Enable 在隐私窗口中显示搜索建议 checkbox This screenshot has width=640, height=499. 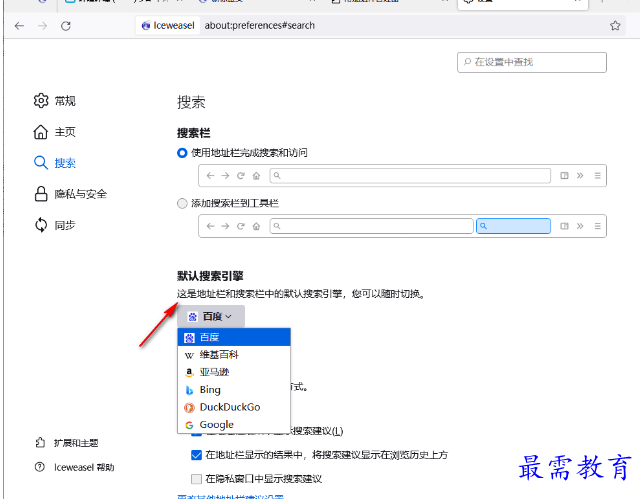point(196,479)
